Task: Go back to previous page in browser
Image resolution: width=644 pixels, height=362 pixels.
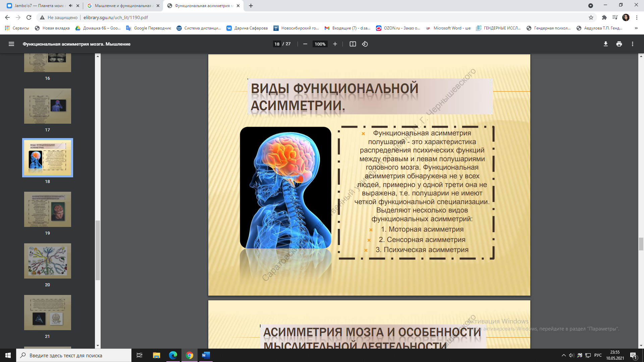Action: (7, 17)
